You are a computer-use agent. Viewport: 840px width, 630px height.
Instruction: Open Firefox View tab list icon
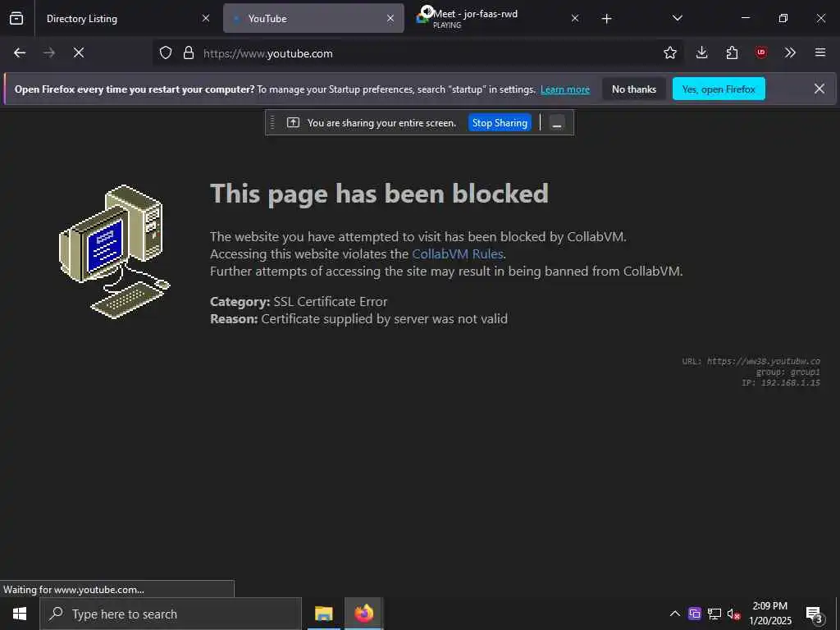click(16, 18)
